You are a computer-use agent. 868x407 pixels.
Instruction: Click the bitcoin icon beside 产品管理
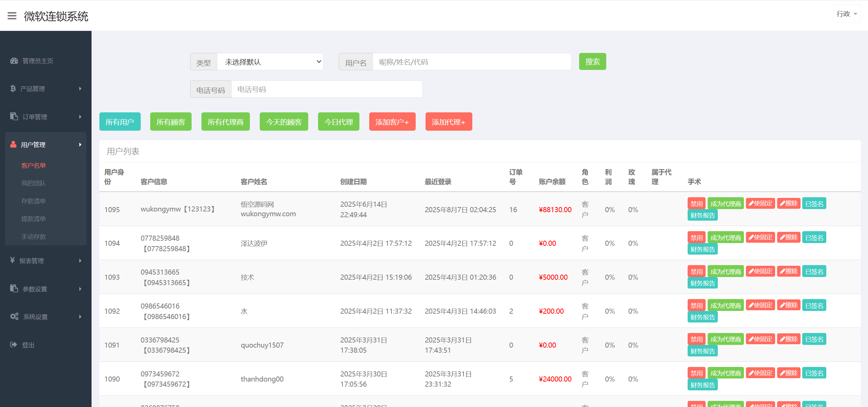pyautogui.click(x=13, y=89)
